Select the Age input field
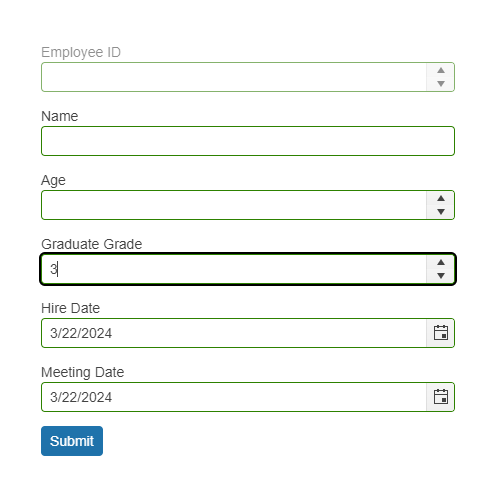 pyautogui.click(x=234, y=205)
